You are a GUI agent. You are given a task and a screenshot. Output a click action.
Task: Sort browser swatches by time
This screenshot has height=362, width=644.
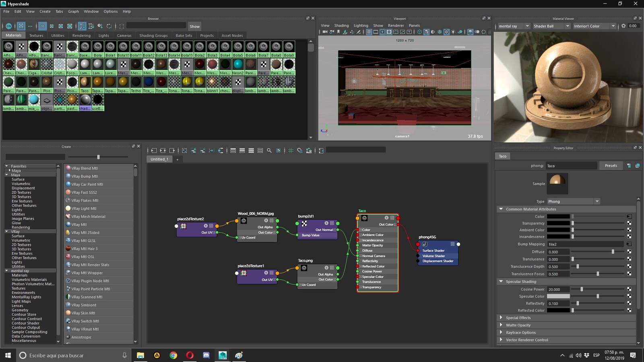point(100,26)
